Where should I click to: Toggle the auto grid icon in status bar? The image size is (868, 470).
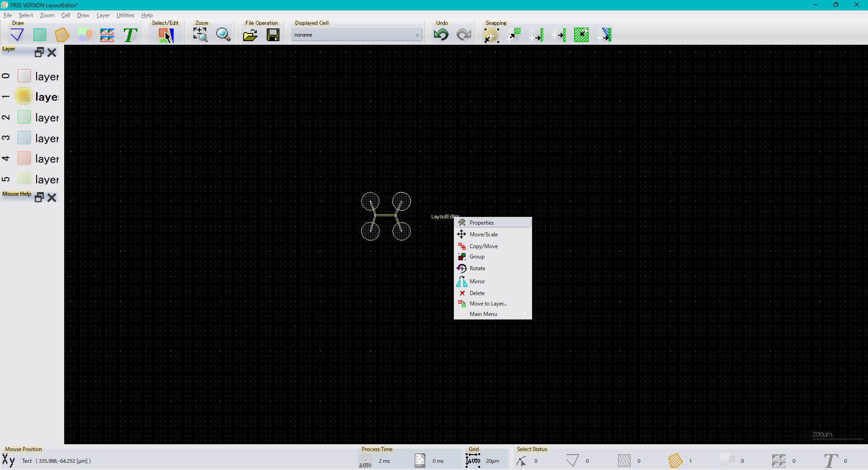[x=473, y=461]
